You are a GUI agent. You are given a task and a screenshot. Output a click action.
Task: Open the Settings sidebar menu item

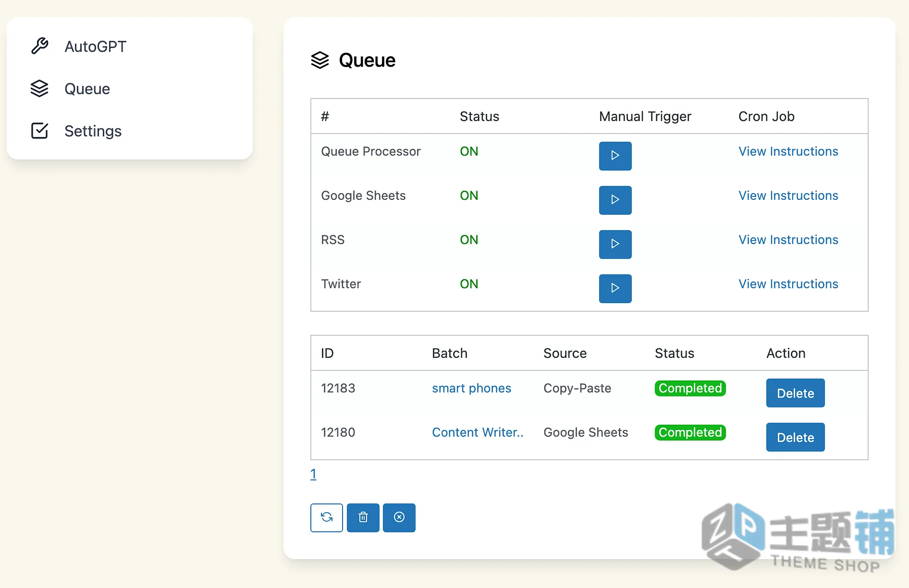tap(93, 131)
